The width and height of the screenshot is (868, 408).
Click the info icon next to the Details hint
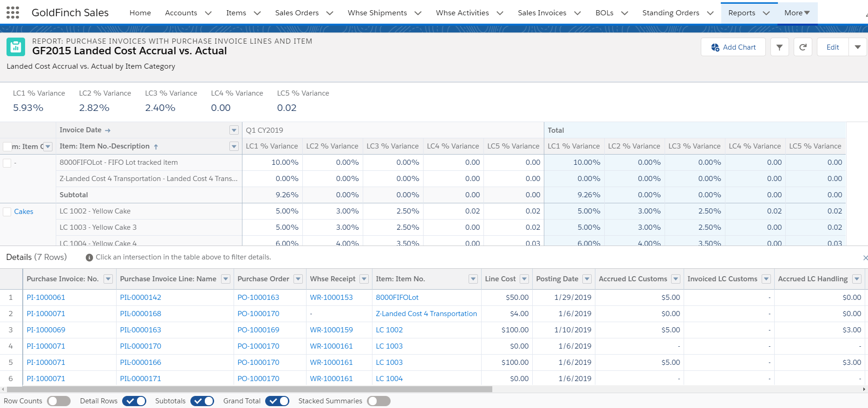tap(89, 257)
